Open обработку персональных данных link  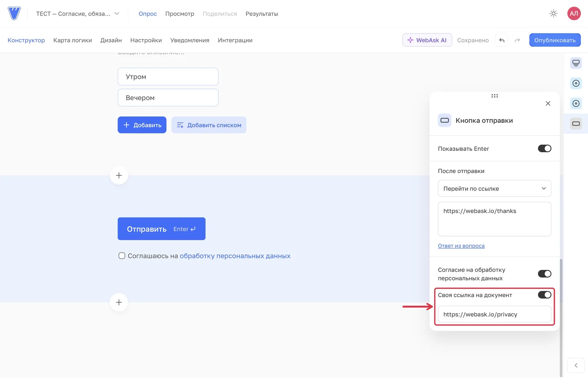(x=235, y=256)
